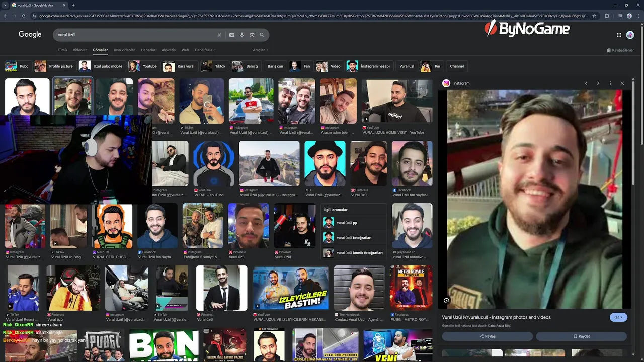Open Chrome three-dot menu

[x=638, y=16]
